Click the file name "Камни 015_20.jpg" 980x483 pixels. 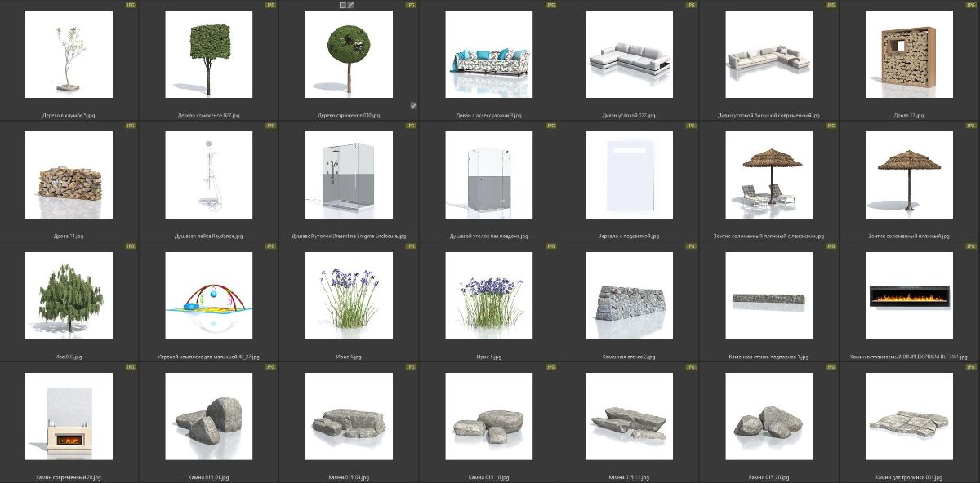[769, 478]
